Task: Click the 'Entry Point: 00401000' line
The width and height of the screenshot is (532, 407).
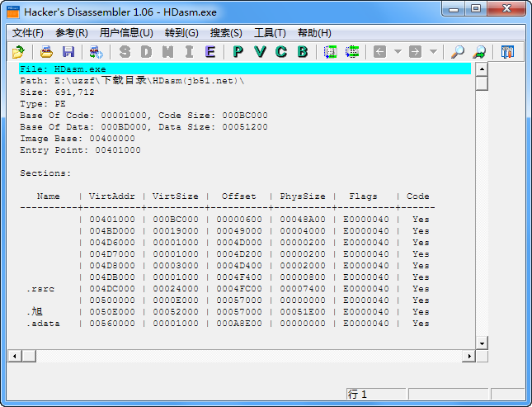Action: (80, 149)
